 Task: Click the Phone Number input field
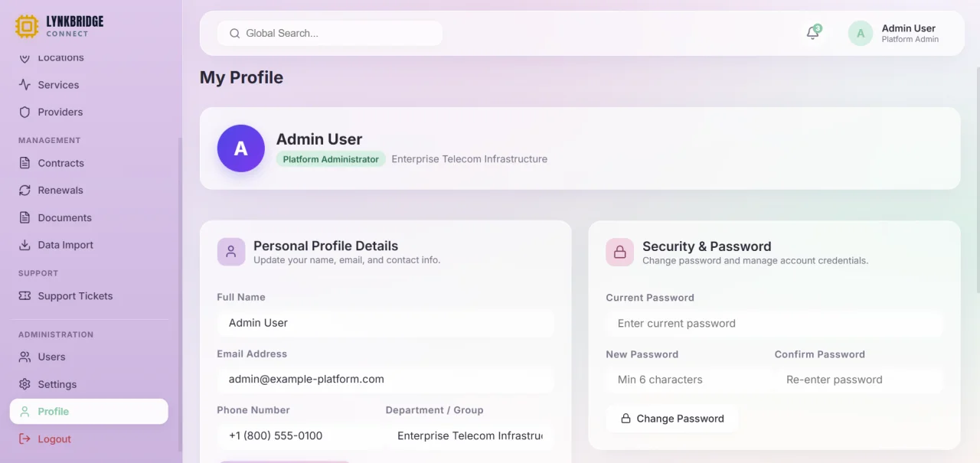pyautogui.click(x=301, y=435)
